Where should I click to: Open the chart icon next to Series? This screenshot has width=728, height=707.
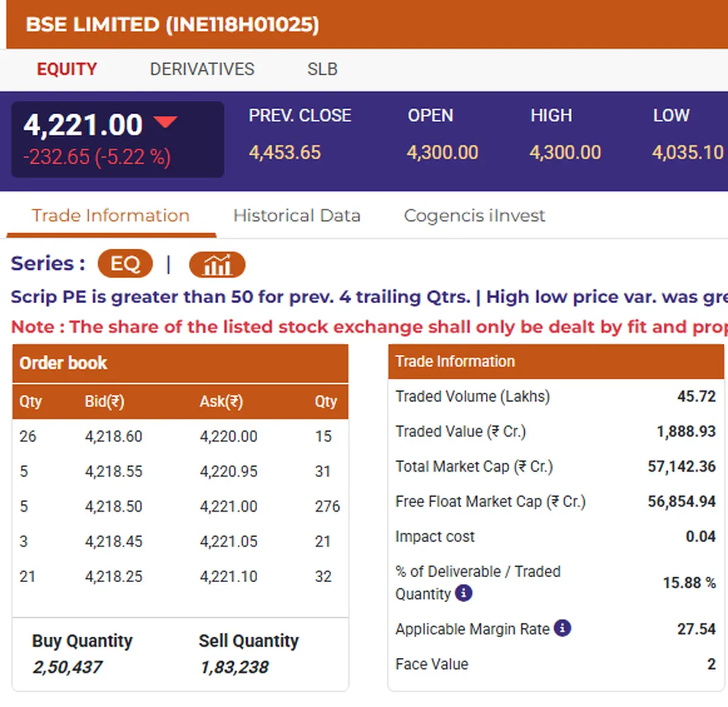point(217,264)
